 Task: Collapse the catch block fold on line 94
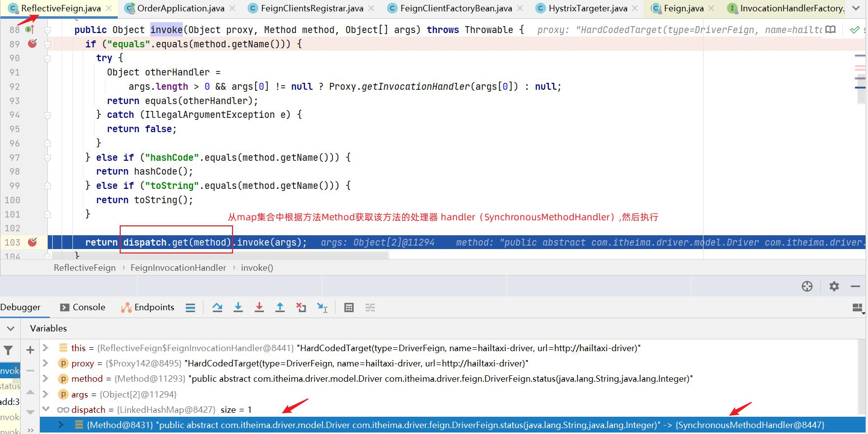tap(48, 115)
